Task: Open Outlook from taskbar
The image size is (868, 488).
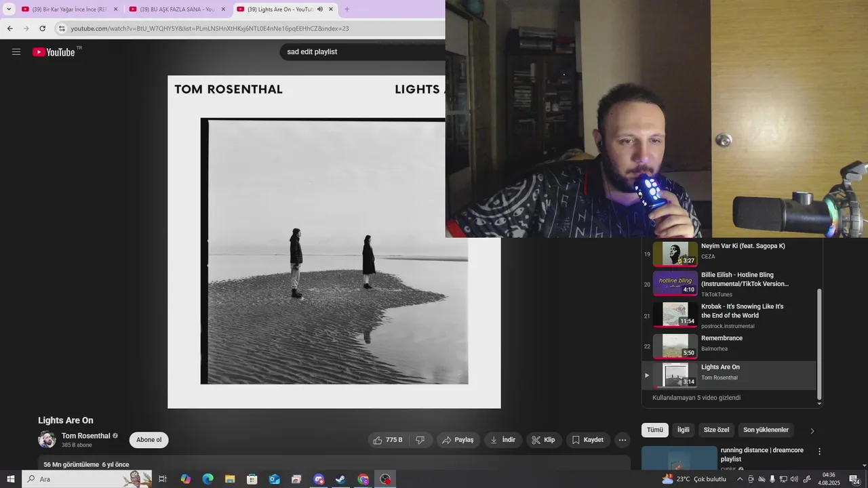Action: (x=275, y=479)
